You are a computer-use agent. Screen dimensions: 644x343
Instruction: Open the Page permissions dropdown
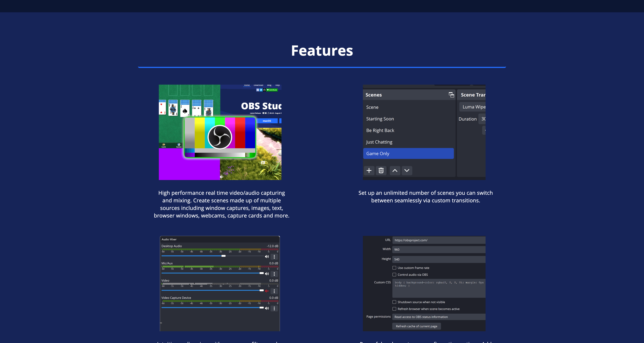439,317
